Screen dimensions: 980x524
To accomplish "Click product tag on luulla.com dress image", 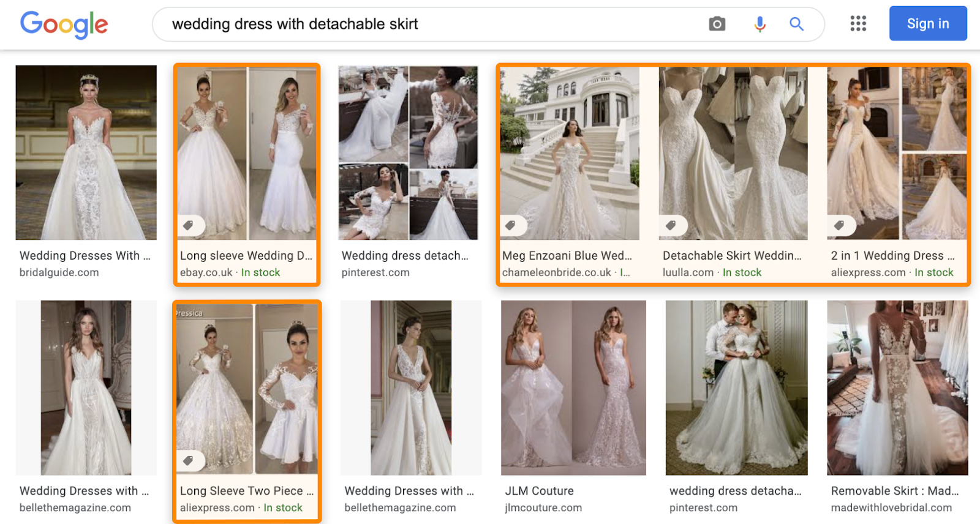I will [671, 225].
